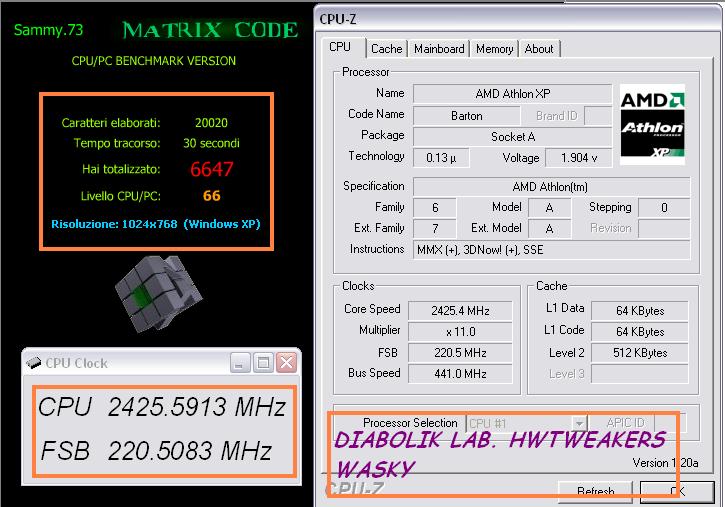Click the rotating cube graphic in Matrix Code
The image size is (725, 507).
158,293
